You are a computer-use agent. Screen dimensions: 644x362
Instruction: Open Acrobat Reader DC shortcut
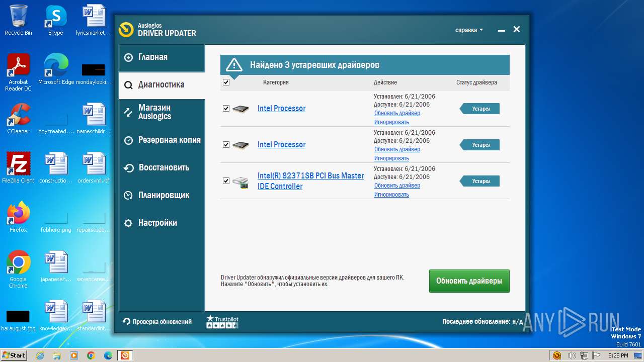click(x=18, y=72)
